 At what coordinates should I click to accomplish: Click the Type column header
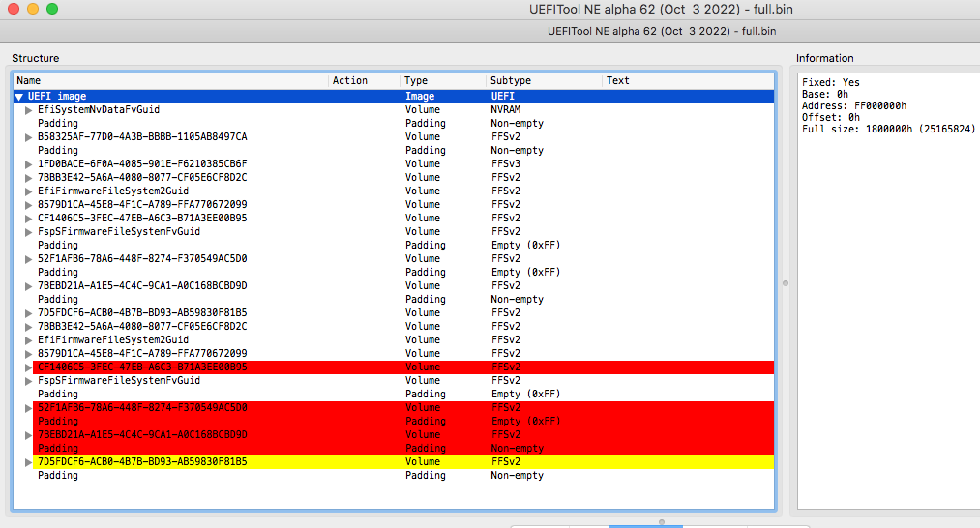pos(442,80)
